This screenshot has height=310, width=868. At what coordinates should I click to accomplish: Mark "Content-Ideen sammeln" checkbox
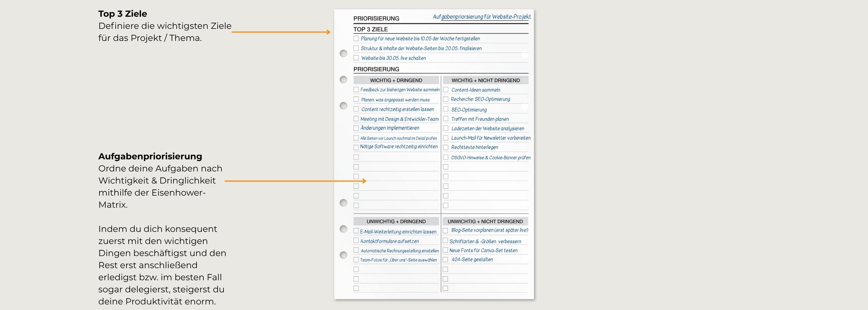(445, 90)
